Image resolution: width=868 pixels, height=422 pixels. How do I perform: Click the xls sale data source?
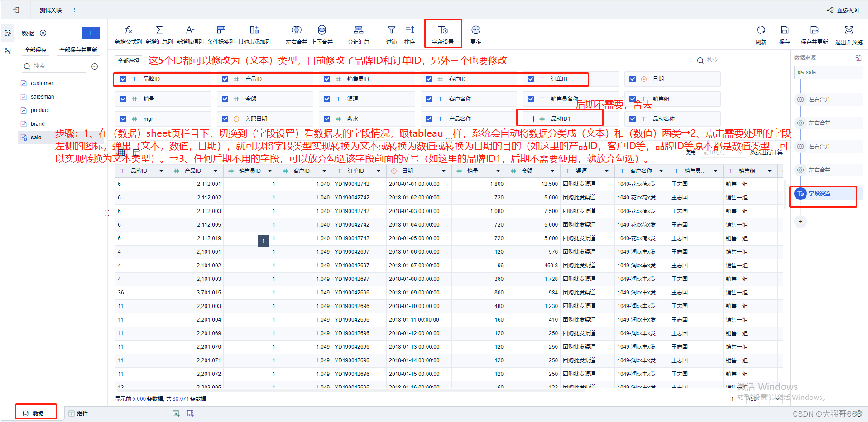(x=828, y=72)
